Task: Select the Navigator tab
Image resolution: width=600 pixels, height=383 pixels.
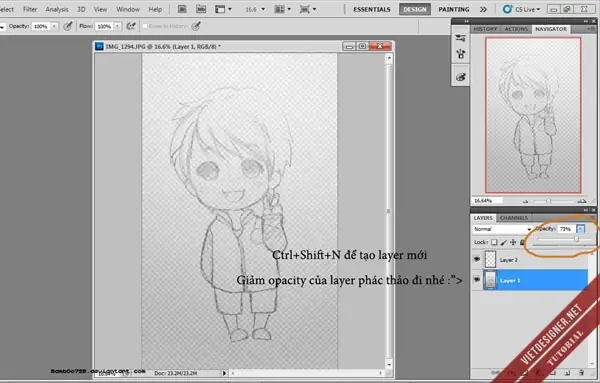Action: 551,29
